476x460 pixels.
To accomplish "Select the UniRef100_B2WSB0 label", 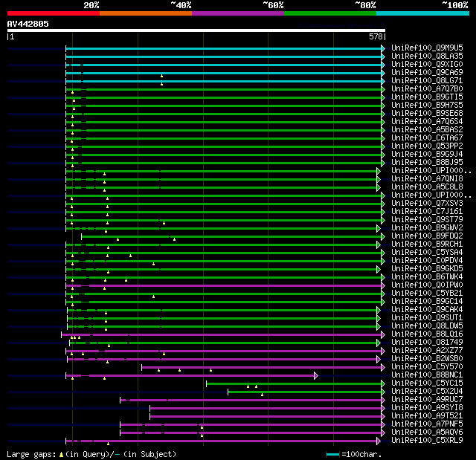I will 427,359.
